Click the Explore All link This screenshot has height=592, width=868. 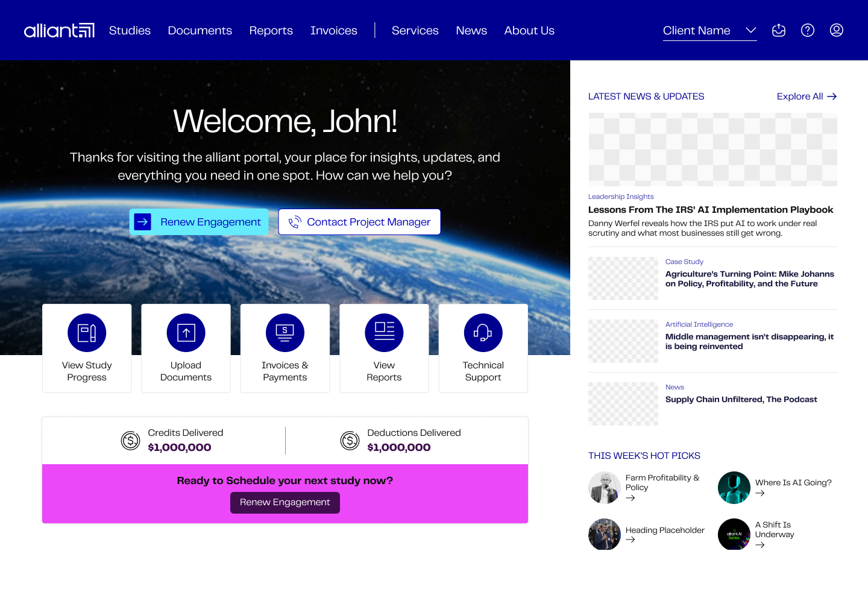point(807,96)
